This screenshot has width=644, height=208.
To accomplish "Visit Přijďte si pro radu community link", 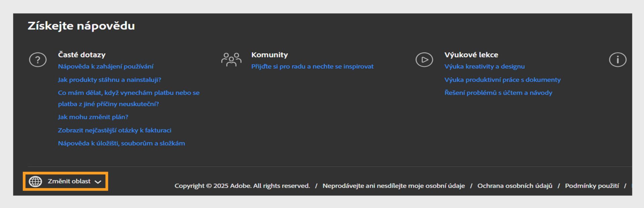I will coord(312,66).
